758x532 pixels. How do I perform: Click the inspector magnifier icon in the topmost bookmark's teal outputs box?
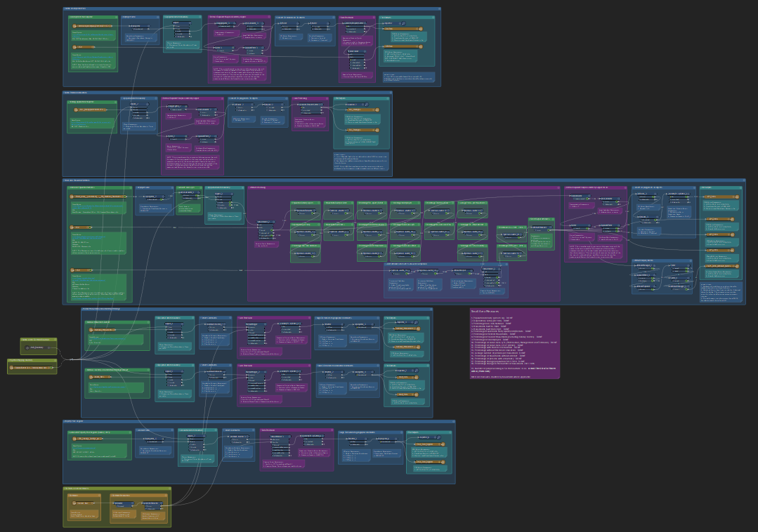pos(403,23)
